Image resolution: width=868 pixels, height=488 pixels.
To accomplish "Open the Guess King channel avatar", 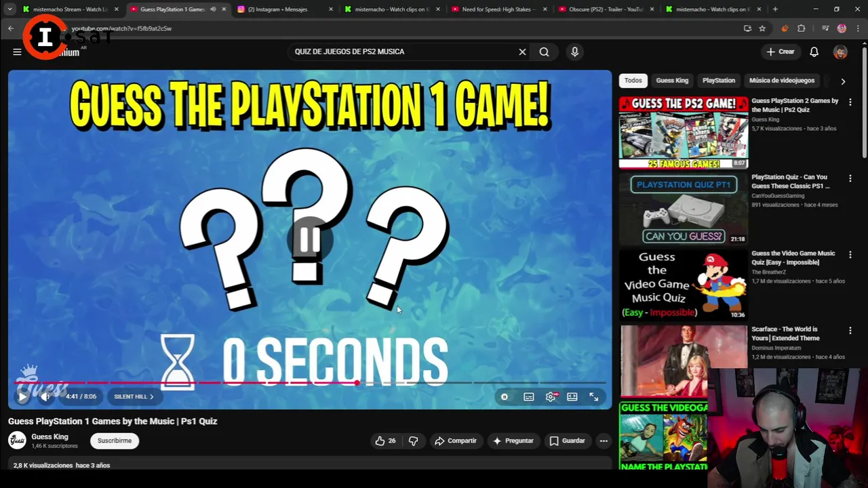I will pyautogui.click(x=17, y=441).
